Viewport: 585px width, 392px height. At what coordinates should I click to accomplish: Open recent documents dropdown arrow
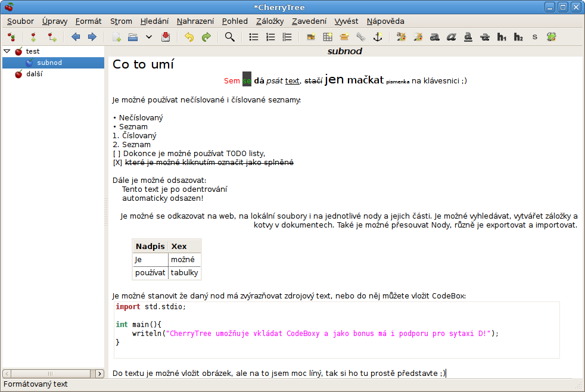point(149,37)
